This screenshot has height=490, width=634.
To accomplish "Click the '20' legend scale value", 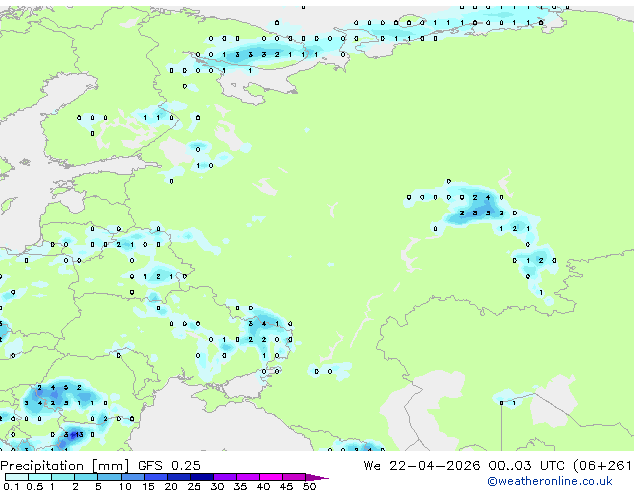I will 171,486.
